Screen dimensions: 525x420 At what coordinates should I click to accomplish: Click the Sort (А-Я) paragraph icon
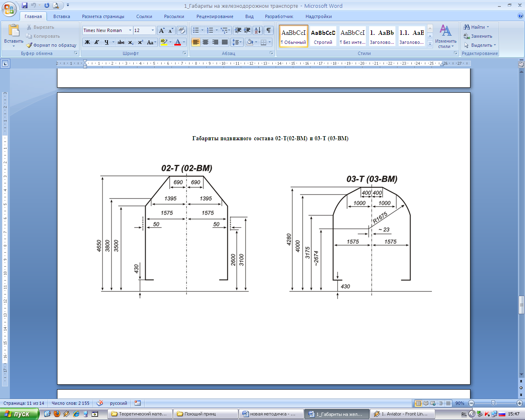pyautogui.click(x=257, y=30)
